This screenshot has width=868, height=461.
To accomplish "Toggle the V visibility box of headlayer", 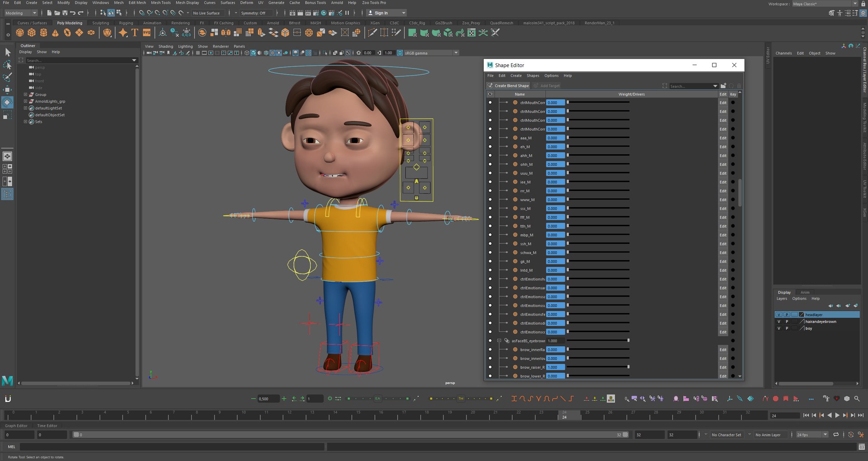I will click(778, 315).
